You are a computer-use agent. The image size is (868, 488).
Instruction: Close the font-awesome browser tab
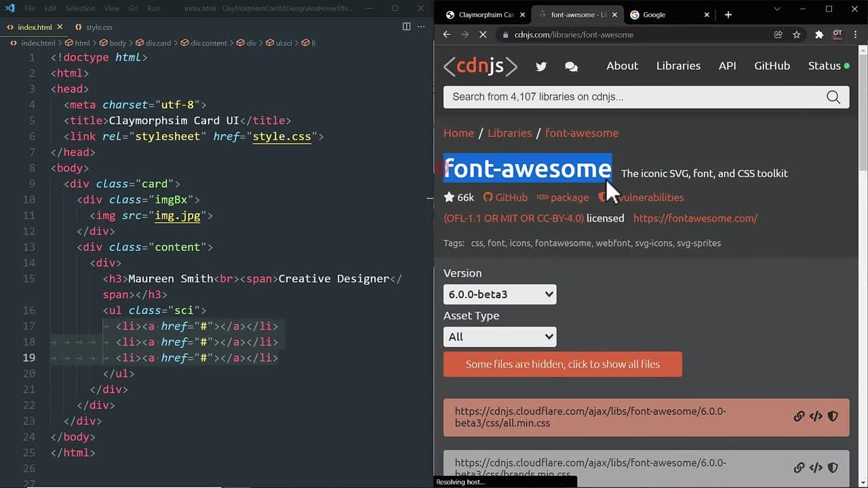614,14
